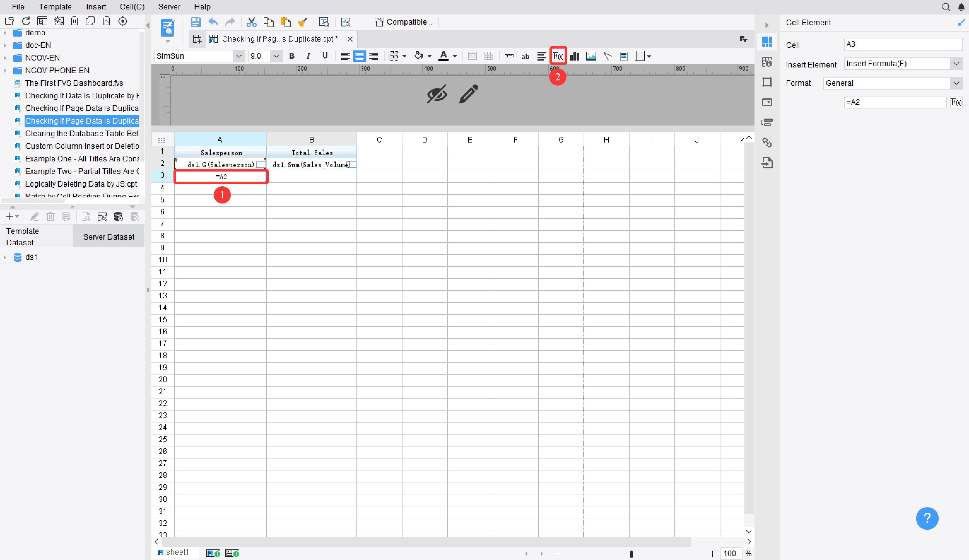The height and width of the screenshot is (560, 969).
Task: Open the Hyperlink panel in the right sidebar
Action: pyautogui.click(x=767, y=142)
